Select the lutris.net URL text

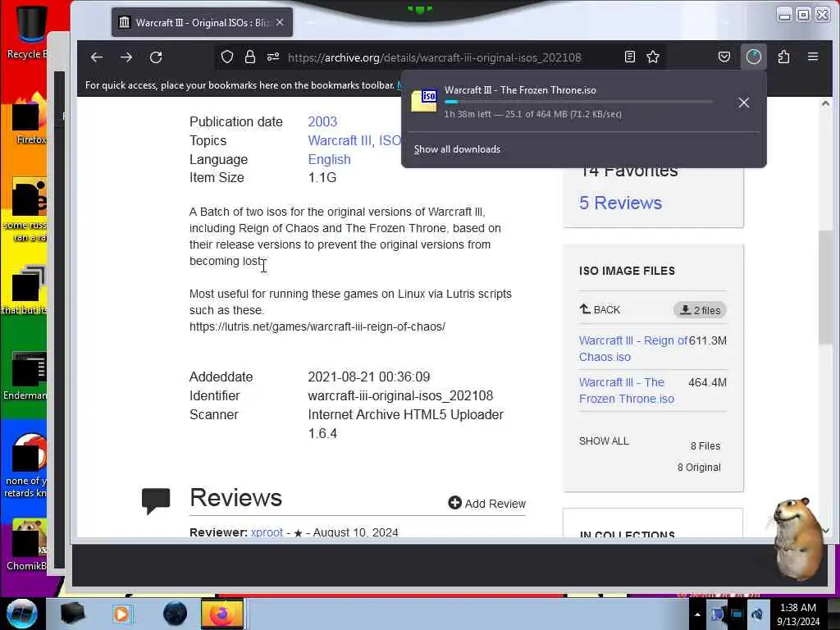click(317, 326)
